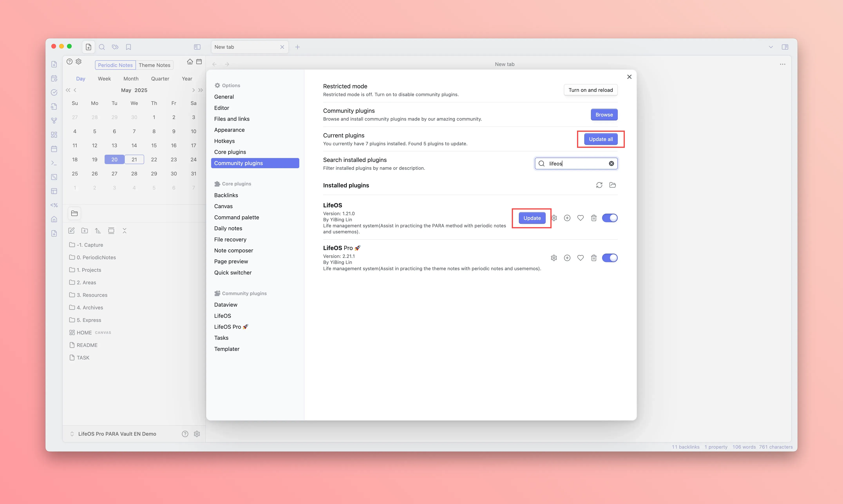Expand the 1. Projects folder

click(89, 270)
